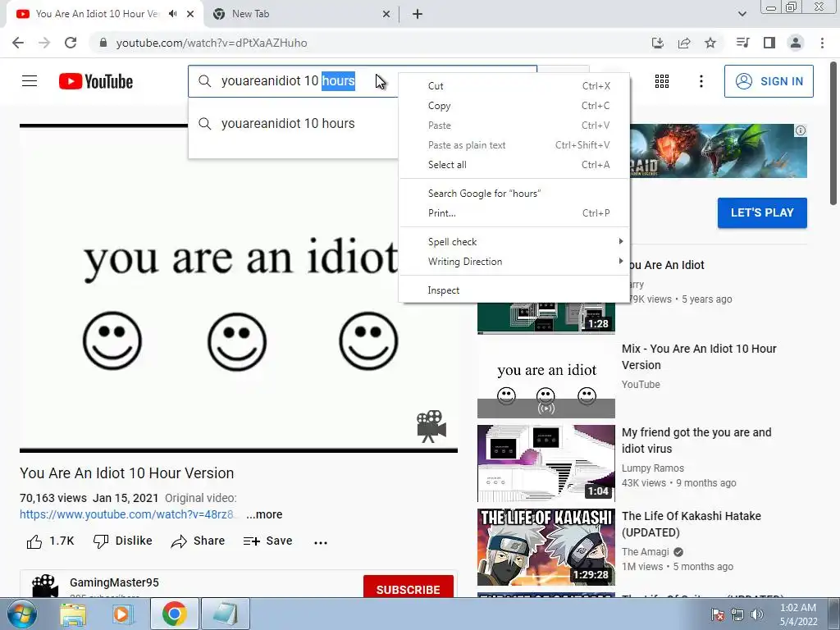Choose Select all in context menu
The image size is (840, 630).
pos(514,164)
